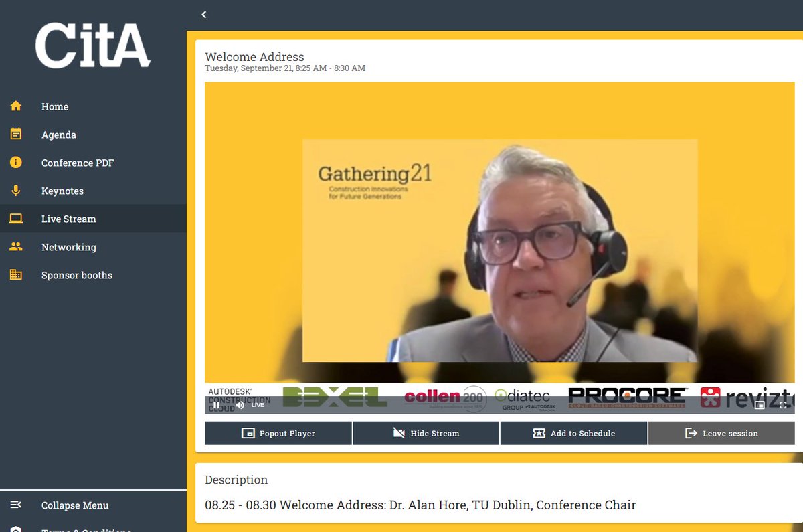Click the Sponsor booths building icon
The width and height of the screenshot is (803, 532).
(x=16, y=274)
